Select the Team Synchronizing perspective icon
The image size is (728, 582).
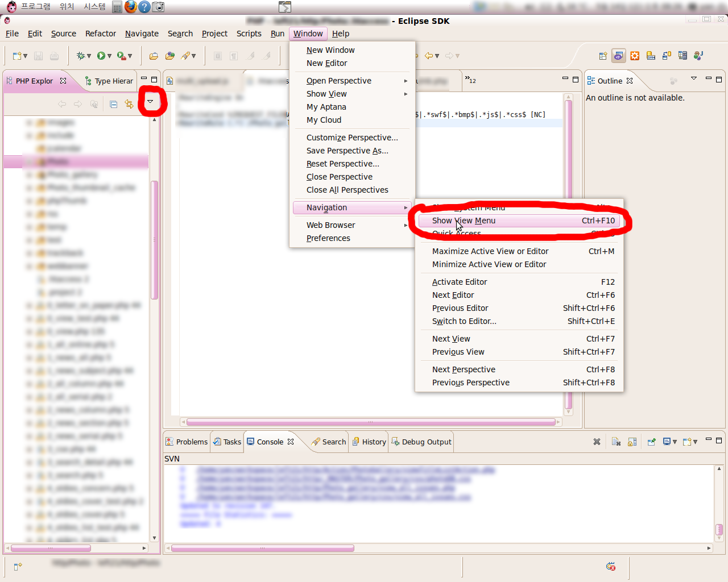pyautogui.click(x=667, y=56)
